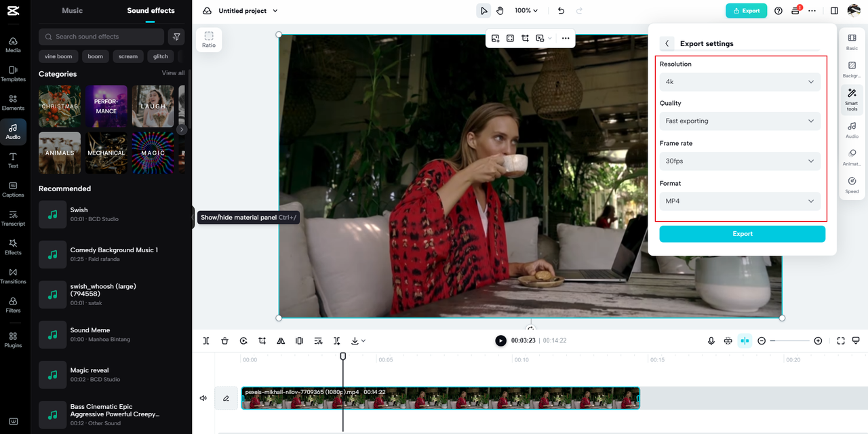The width and height of the screenshot is (868, 434).
Task: Open the Transcript panel
Action: (x=13, y=218)
